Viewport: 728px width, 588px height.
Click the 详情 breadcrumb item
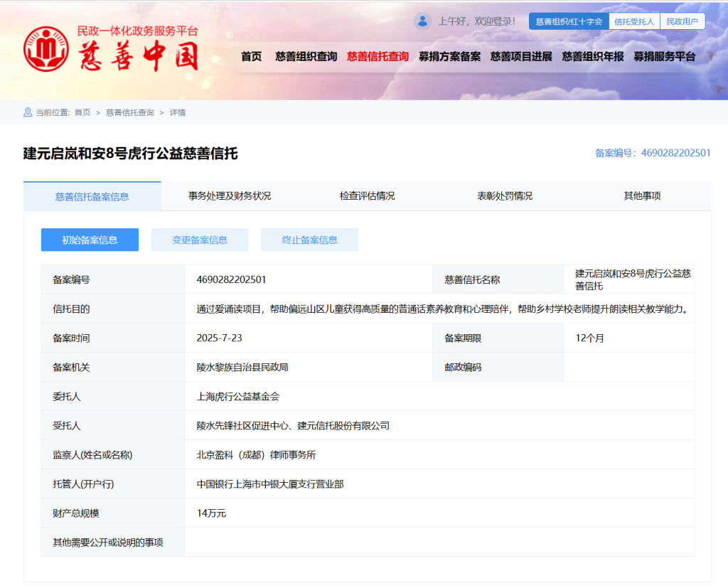(x=177, y=112)
